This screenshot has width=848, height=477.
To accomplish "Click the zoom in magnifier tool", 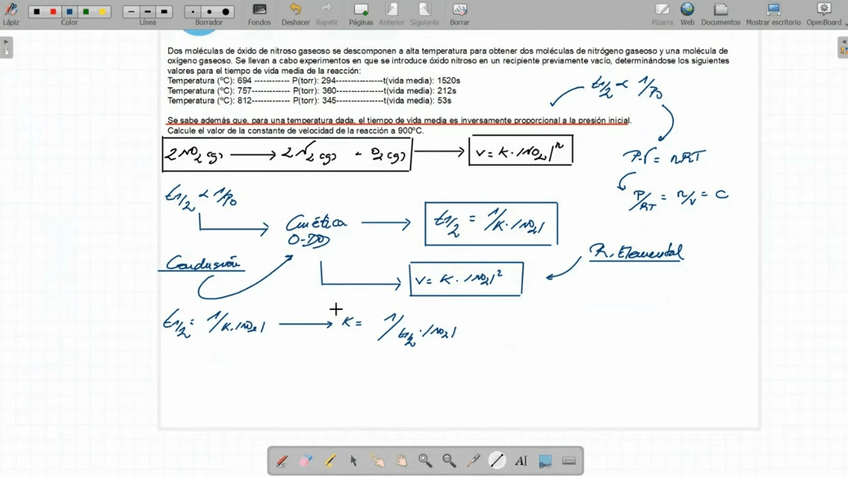I will [x=425, y=461].
